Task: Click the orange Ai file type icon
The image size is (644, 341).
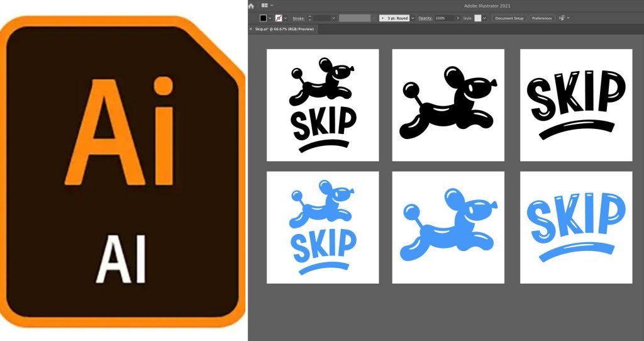Action: [122, 172]
